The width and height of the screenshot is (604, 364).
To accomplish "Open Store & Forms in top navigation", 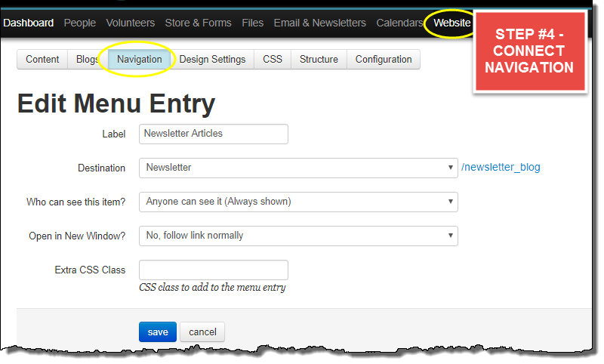I will click(x=198, y=23).
